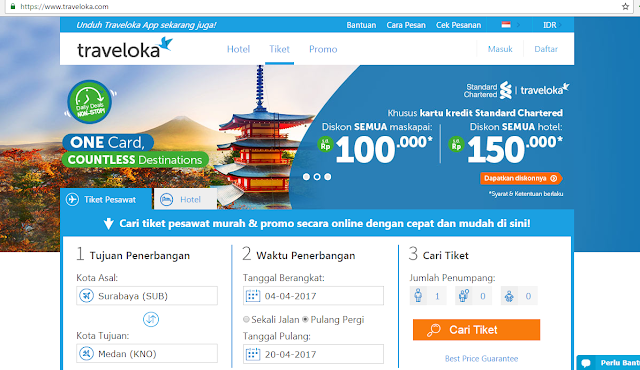
Task: Click the Kota Asal Surabaya field
Action: point(147,296)
